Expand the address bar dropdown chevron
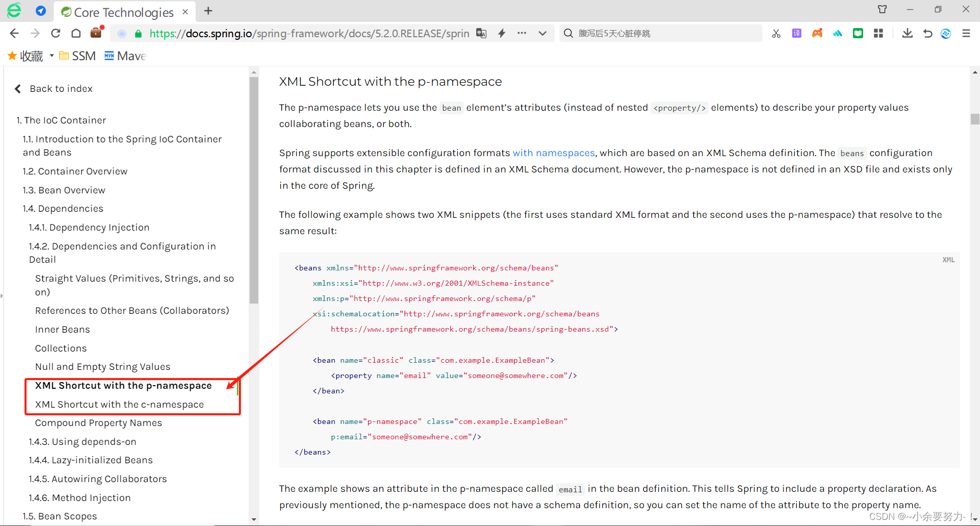Viewport: 980px width, 526px height. click(x=542, y=34)
